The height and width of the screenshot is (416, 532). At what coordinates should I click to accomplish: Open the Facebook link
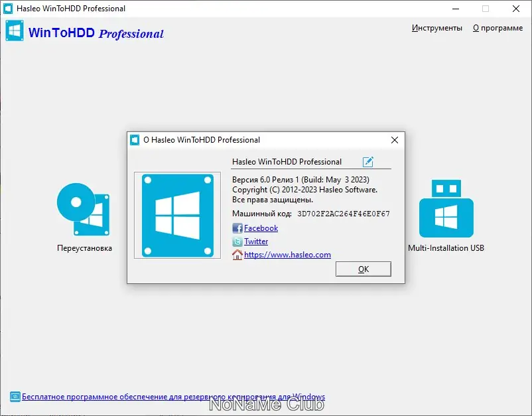(x=261, y=228)
